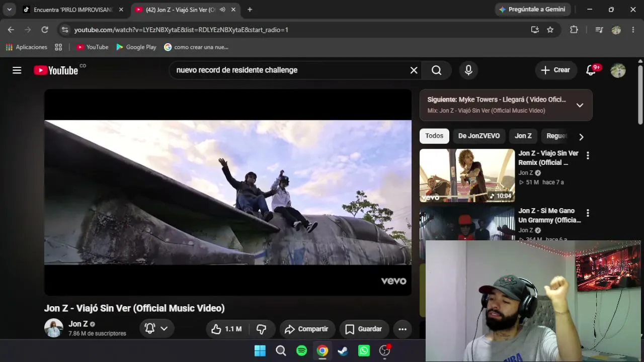
Task: Show more filter chips with next arrow
Action: pos(581,137)
